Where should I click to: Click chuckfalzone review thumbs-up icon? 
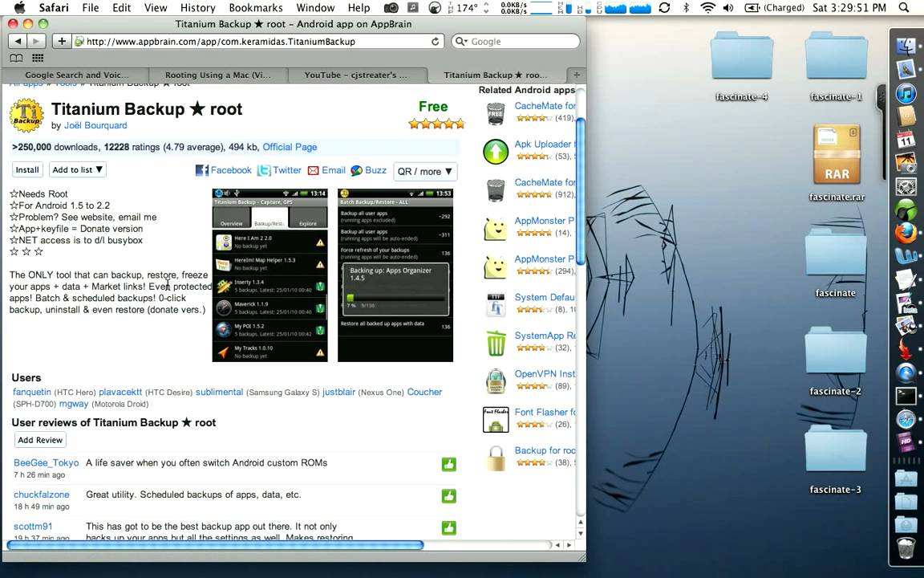click(x=449, y=497)
